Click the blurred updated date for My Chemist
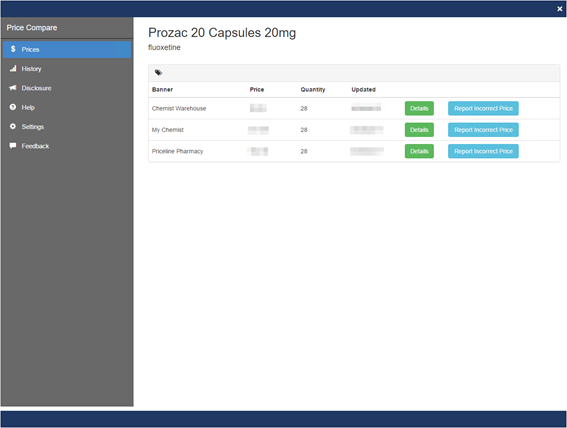 click(x=367, y=130)
